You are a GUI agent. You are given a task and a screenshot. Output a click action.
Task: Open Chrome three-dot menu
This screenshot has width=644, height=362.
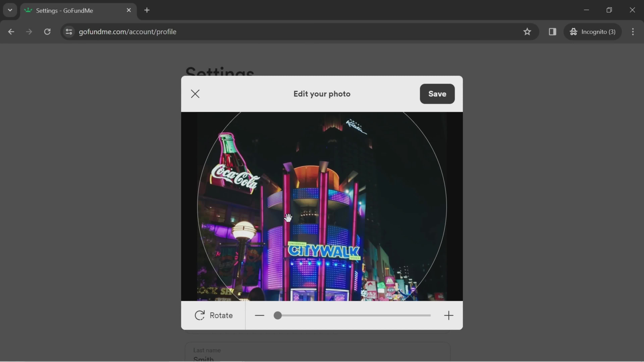pos(633,32)
